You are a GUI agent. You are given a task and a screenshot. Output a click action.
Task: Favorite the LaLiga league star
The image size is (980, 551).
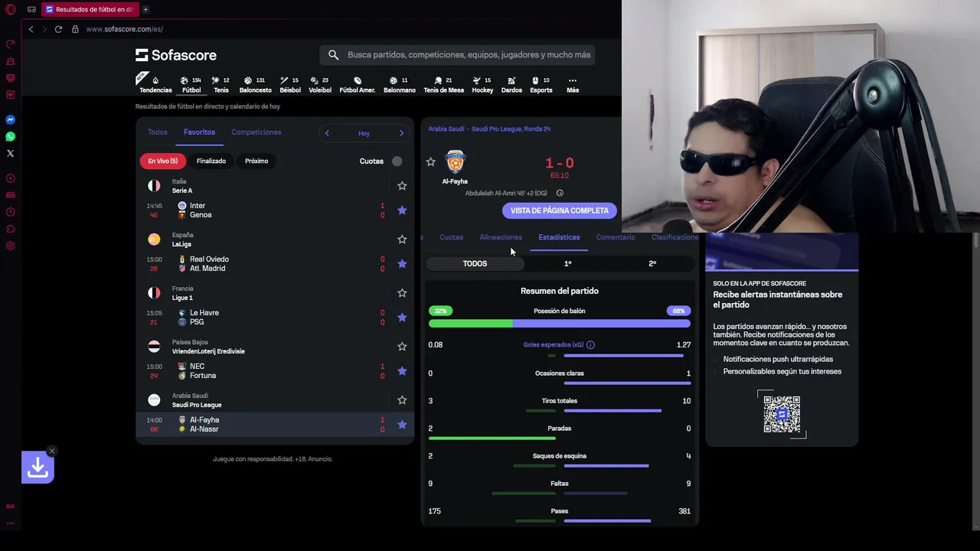coord(402,239)
